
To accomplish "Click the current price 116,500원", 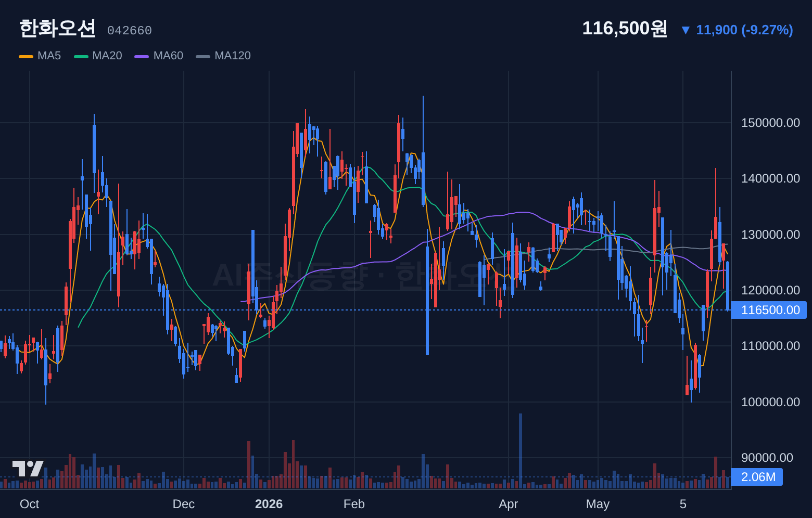I will [625, 28].
